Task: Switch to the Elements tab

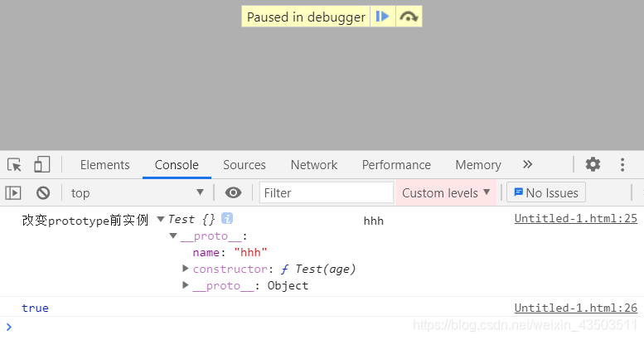Action: click(x=104, y=165)
